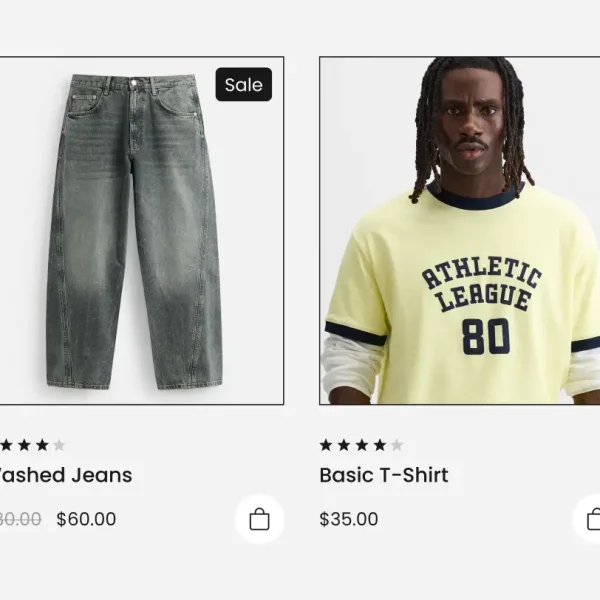
Task: Click the Athletic League 80 print on shirt
Action: [x=481, y=307]
